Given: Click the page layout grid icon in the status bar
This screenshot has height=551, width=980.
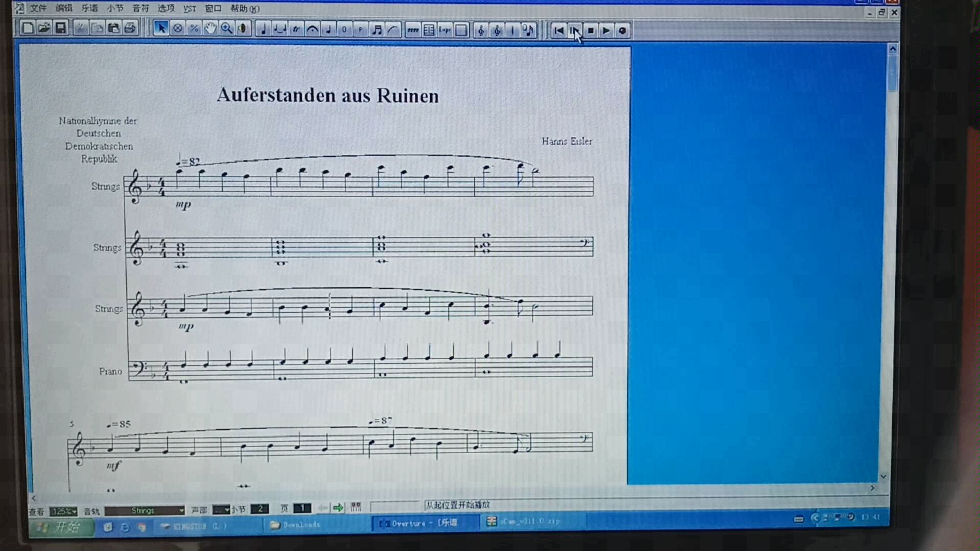Looking at the screenshot, I should [x=356, y=507].
